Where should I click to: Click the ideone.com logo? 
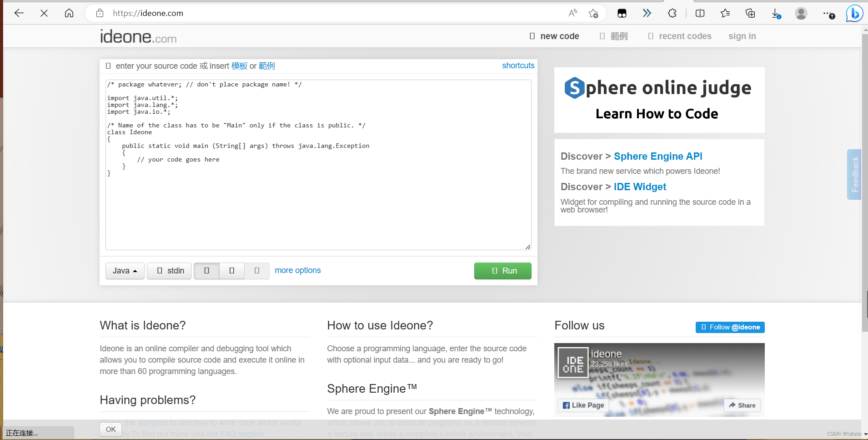[x=138, y=36]
